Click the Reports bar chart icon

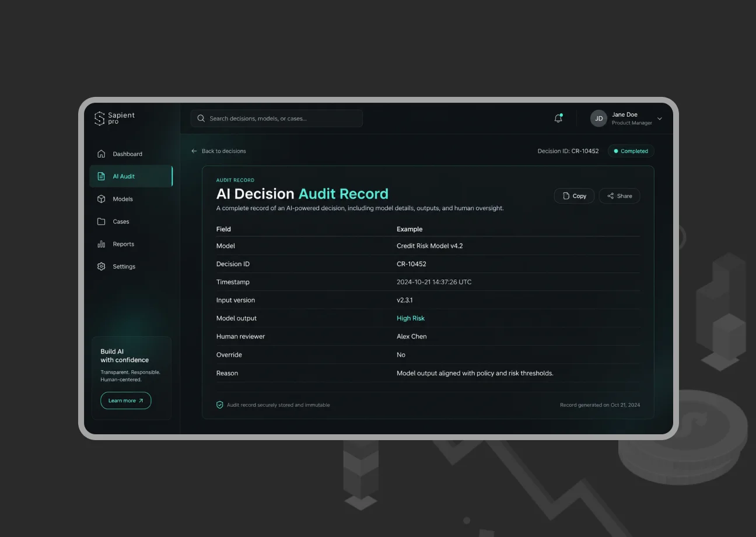101,244
